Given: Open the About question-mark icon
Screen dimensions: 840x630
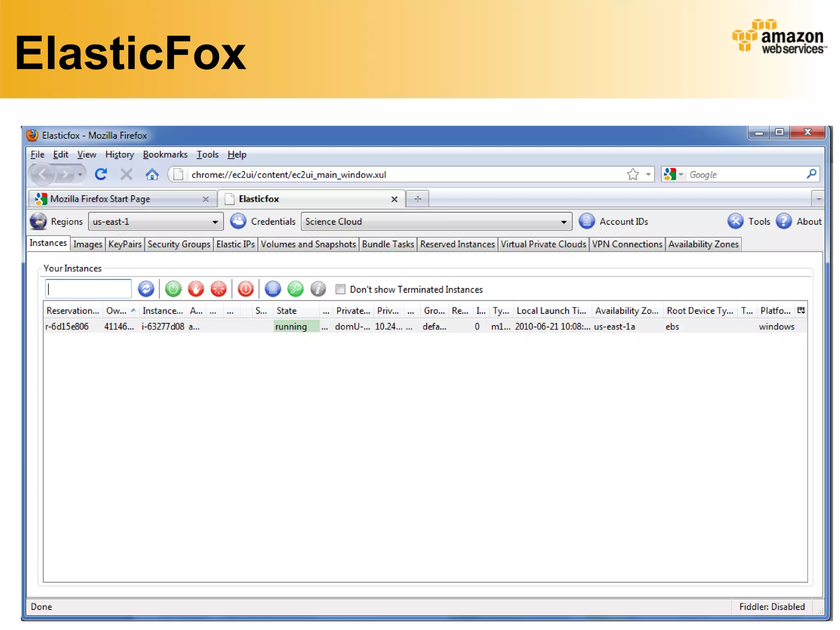Looking at the screenshot, I should click(784, 221).
